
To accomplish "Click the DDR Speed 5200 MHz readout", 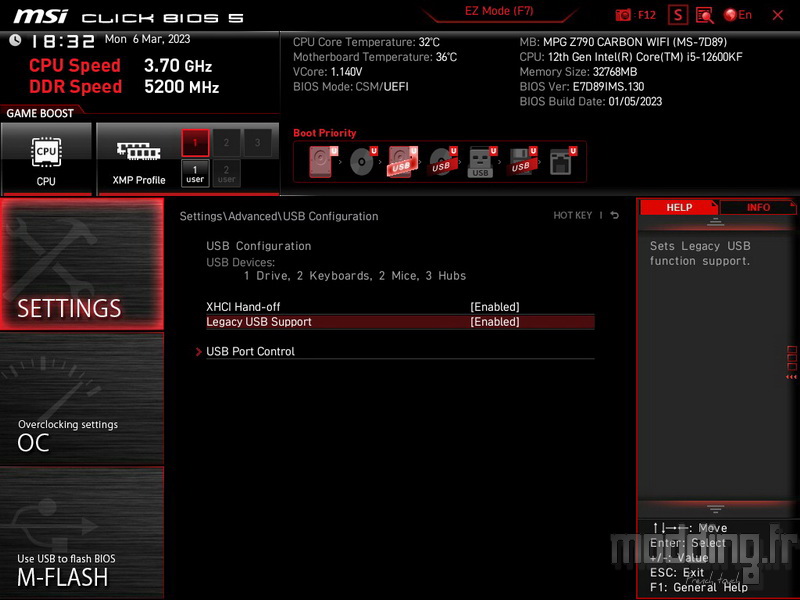I will pos(124,86).
